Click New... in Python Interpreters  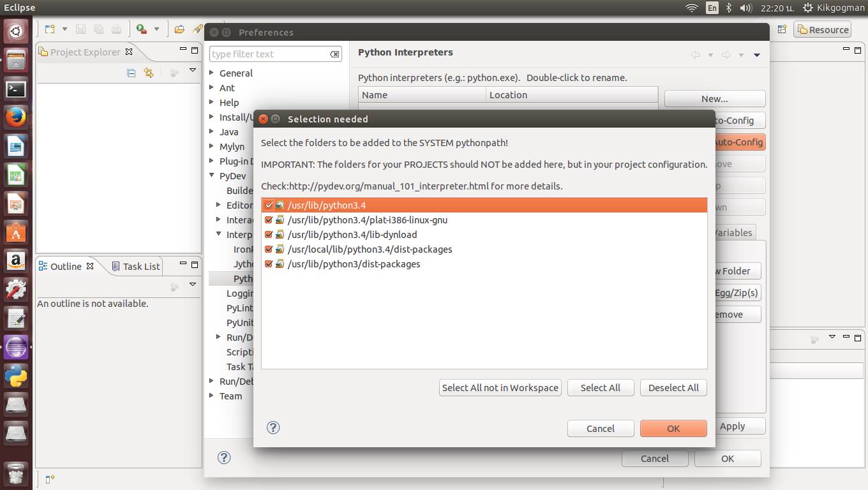pos(715,99)
